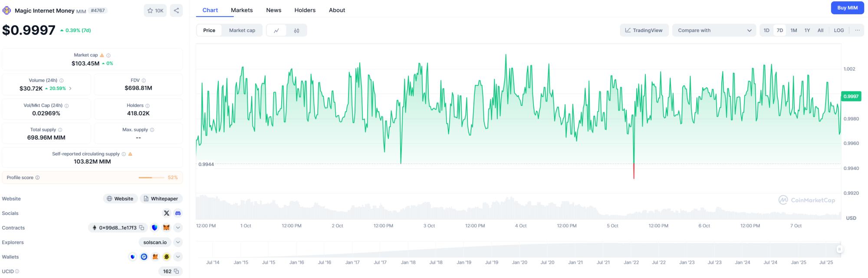Expand the Explorers list chevron
This screenshot has width=868, height=278.
coord(178,242)
